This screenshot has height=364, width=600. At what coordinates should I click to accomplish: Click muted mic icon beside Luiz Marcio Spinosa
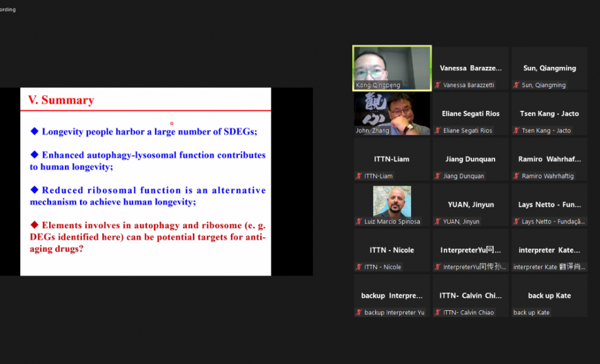pyautogui.click(x=359, y=222)
